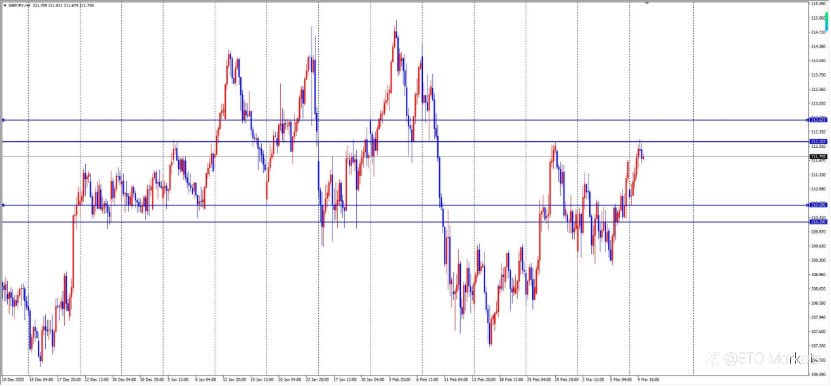831x387 pixels.
Task: Click the 3 Feb 20:00 time label
Action: click(x=400, y=380)
